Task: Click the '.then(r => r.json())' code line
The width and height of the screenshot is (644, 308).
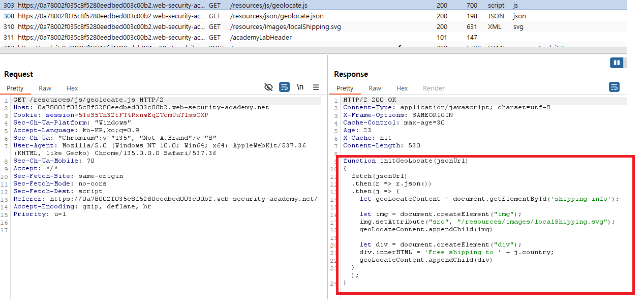Action: [392, 184]
